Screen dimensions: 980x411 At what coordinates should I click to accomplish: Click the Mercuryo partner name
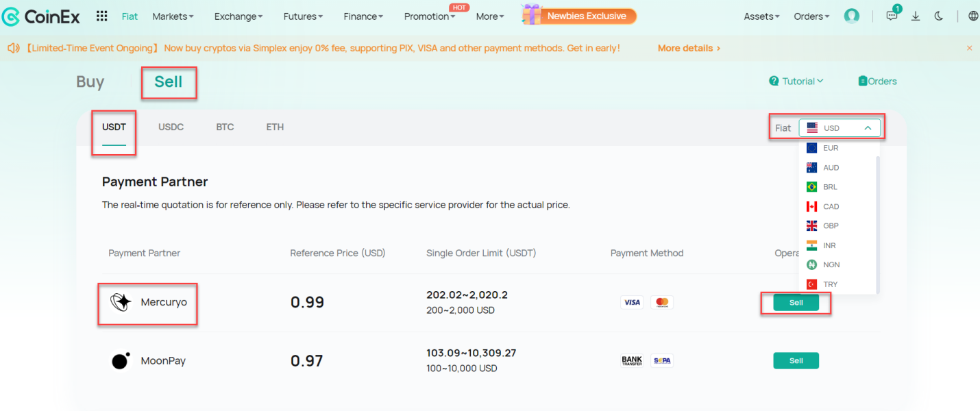click(x=164, y=302)
